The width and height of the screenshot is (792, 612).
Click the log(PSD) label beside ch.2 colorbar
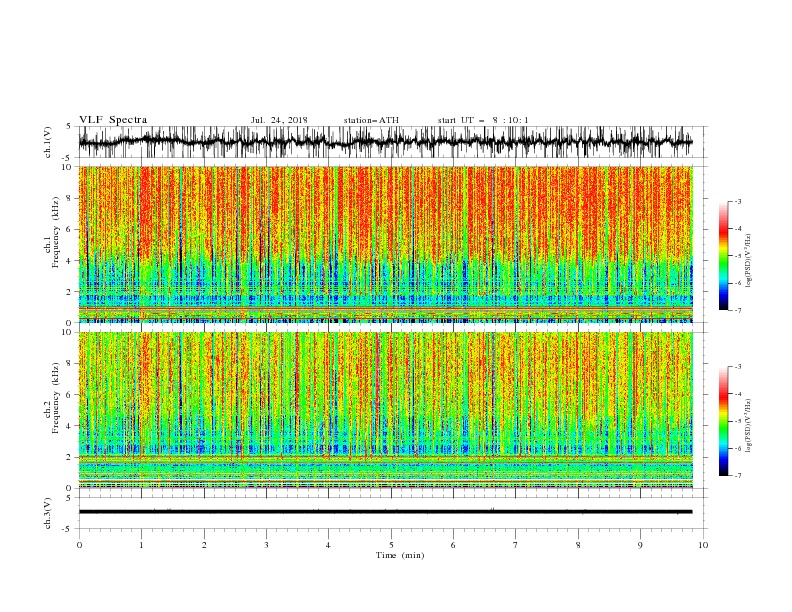coord(748,425)
